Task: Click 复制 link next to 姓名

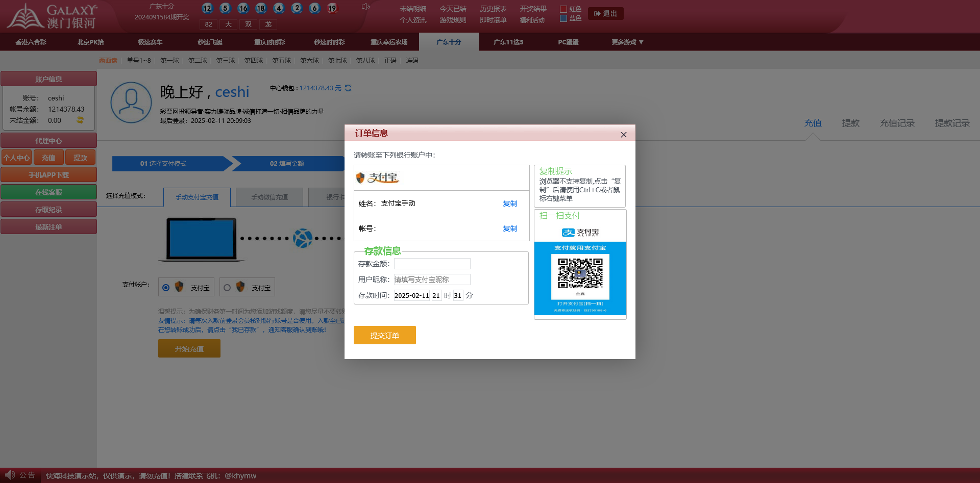Action: 509,204
